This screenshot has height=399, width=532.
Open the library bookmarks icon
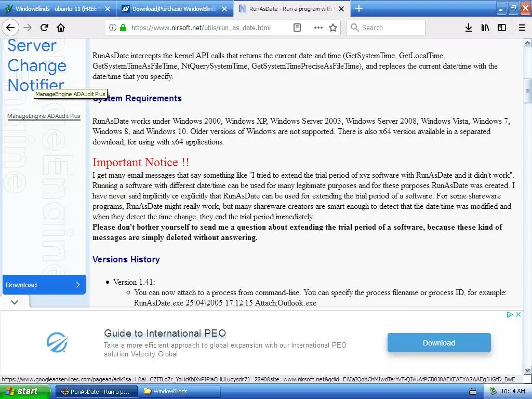point(485,28)
